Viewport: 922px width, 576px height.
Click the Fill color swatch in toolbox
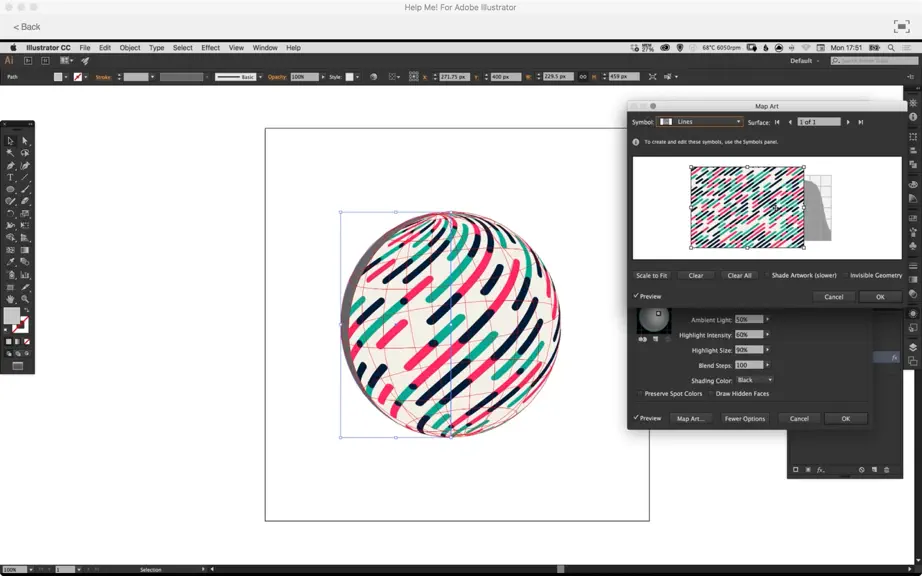11,316
